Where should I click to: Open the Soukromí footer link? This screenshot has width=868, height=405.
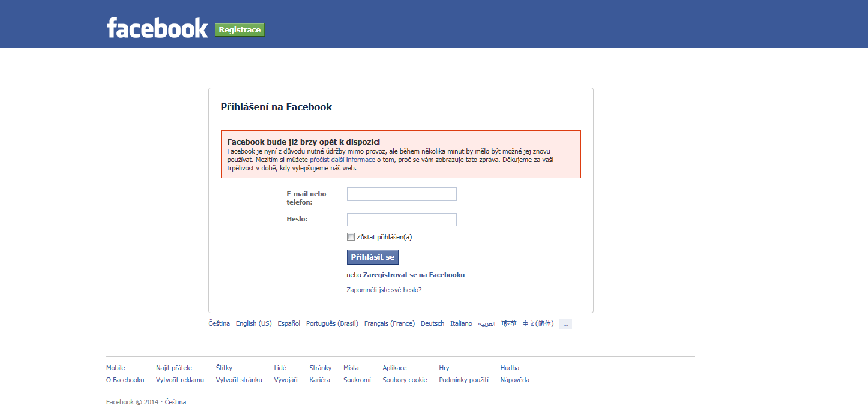(x=357, y=380)
